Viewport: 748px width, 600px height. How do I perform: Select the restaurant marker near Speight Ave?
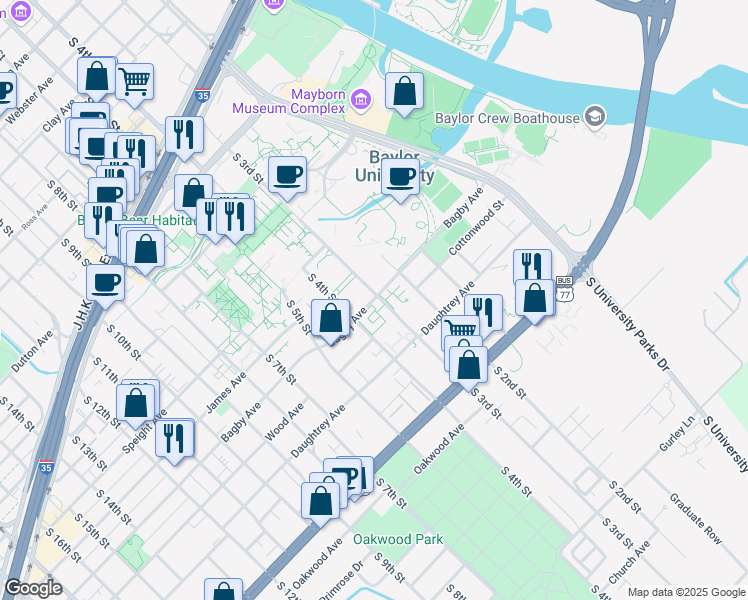pos(175,440)
